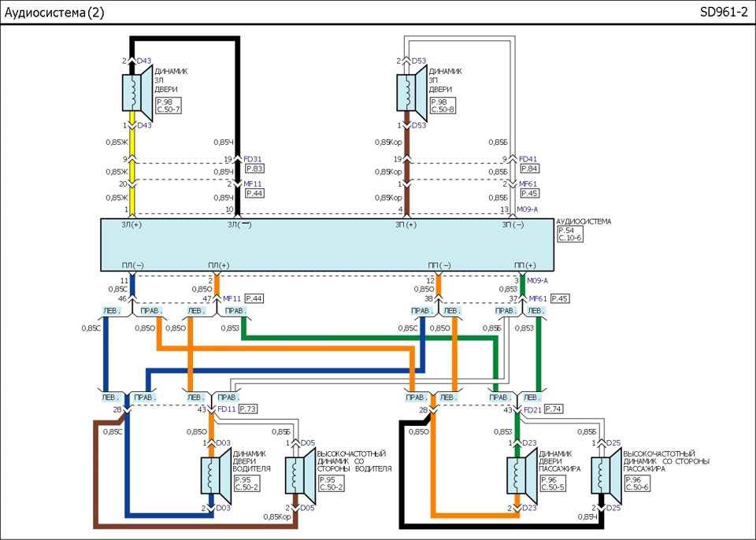756x540 pixels.
Task: Select the large Аудиосистема unit block
Action: click(x=327, y=245)
